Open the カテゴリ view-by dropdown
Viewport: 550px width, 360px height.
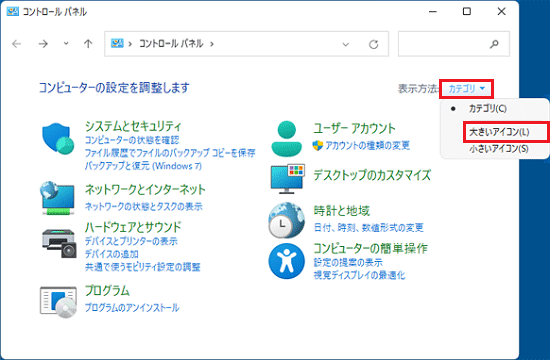tap(467, 89)
